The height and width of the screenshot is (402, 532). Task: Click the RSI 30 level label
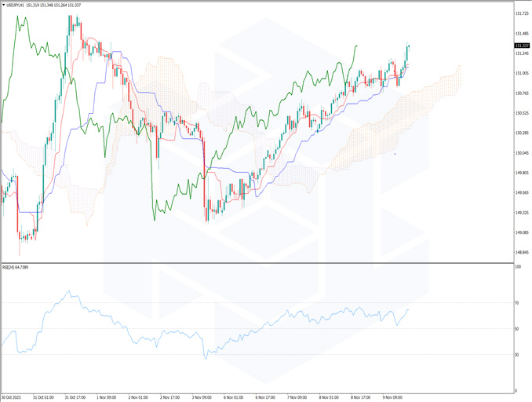point(517,354)
